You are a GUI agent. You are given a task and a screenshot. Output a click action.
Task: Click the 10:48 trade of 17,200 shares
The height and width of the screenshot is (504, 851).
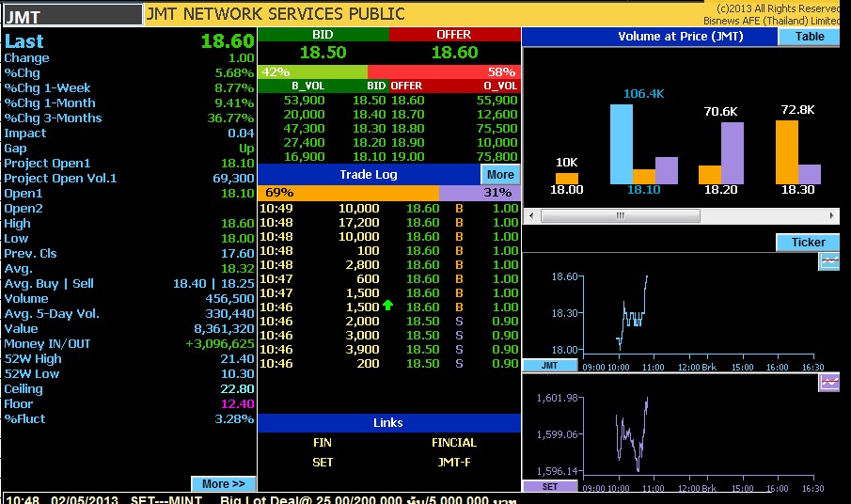388,223
